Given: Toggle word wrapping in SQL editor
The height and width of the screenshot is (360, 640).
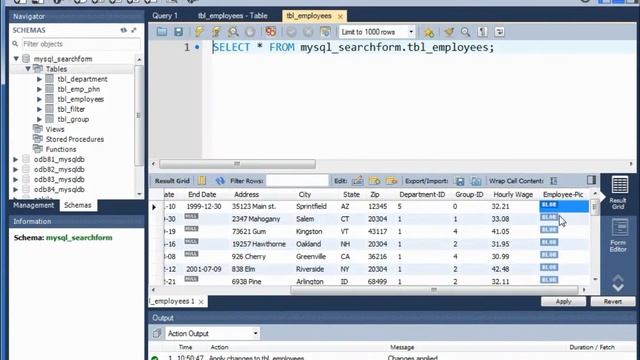Looking at the screenshot, I should pos(500,32).
